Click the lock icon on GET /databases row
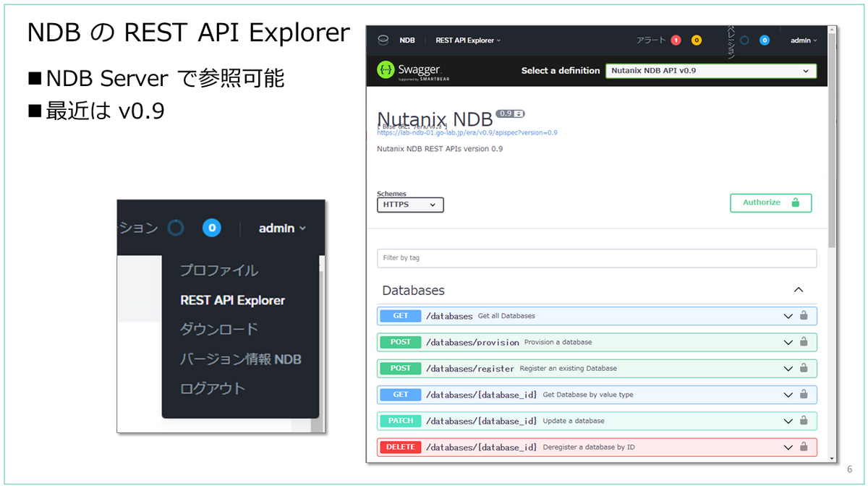Viewport: 868px width, 488px height. point(804,316)
